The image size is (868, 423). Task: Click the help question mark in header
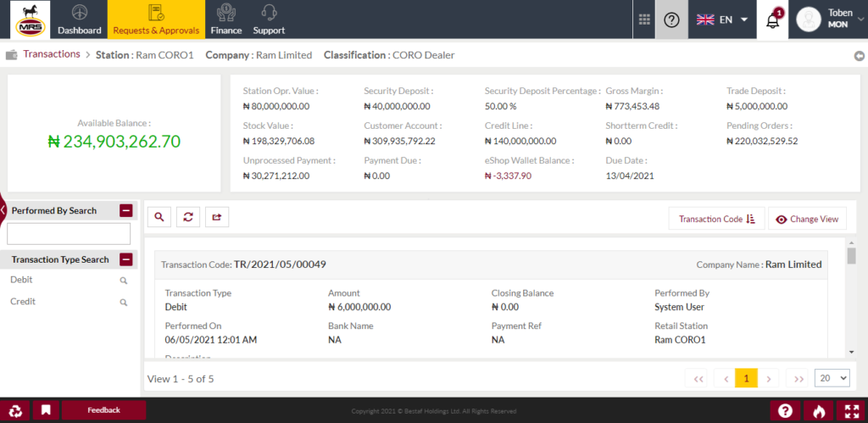pyautogui.click(x=671, y=19)
